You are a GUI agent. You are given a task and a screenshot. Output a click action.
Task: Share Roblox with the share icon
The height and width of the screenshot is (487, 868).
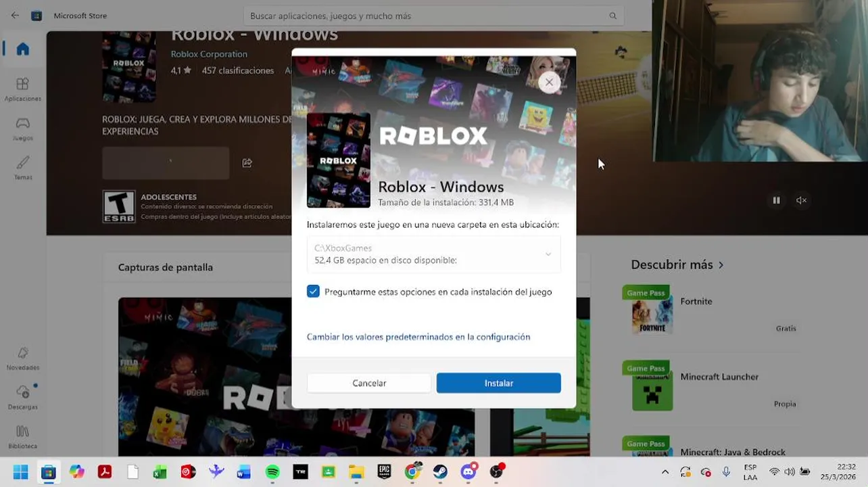[247, 163]
